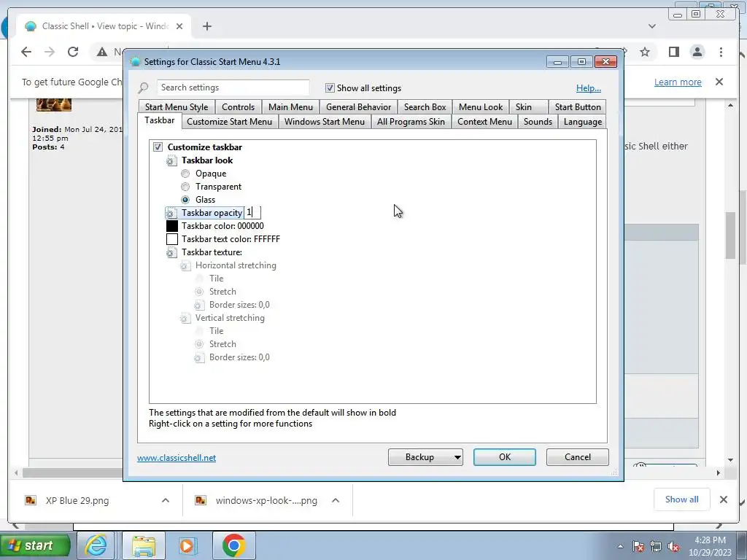747x560 pixels.
Task: Go back using Chrome's back arrow
Action: (x=26, y=52)
